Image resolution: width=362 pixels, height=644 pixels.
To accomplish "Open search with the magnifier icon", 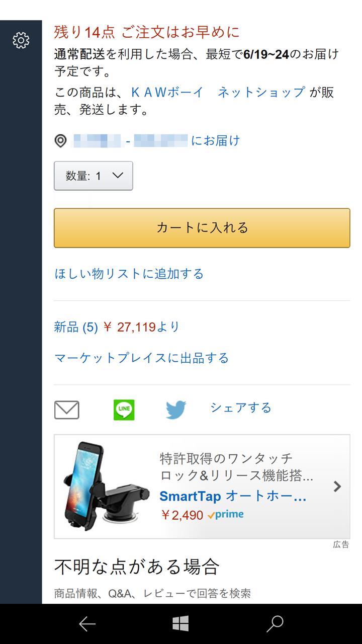I will pos(275,624).
